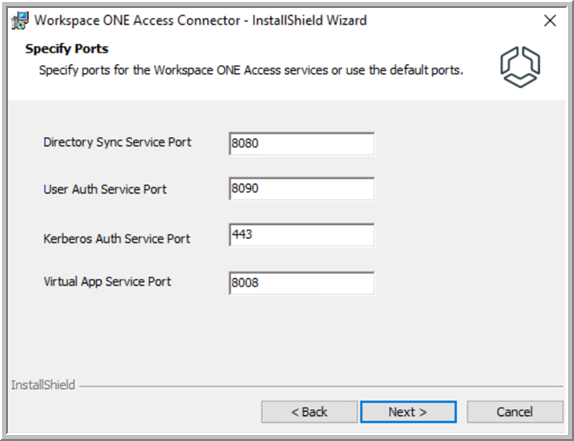The width and height of the screenshot is (574, 441).
Task: Click the Workspace ONE hexagon logo
Action: click(x=520, y=67)
